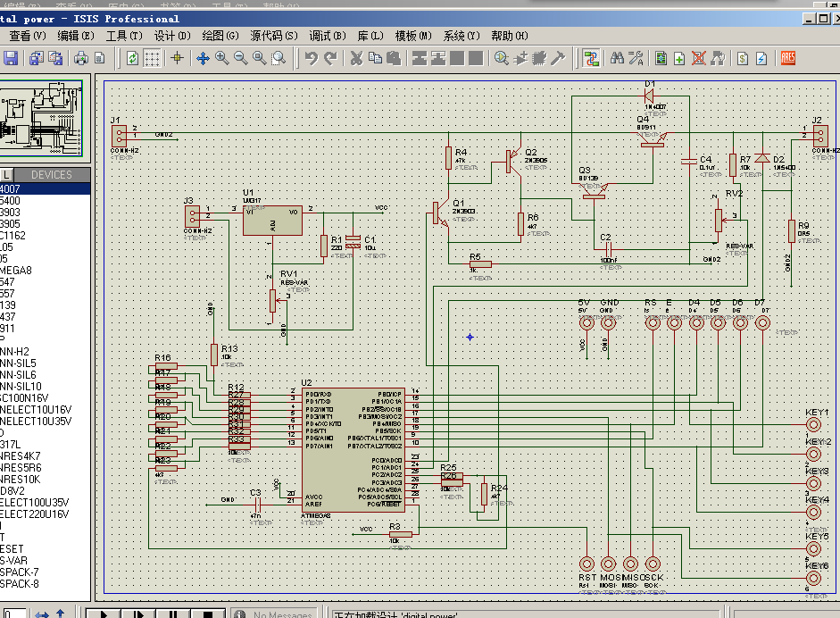840x618 pixels.
Task: Select the 5400 device in list
Action: point(45,200)
